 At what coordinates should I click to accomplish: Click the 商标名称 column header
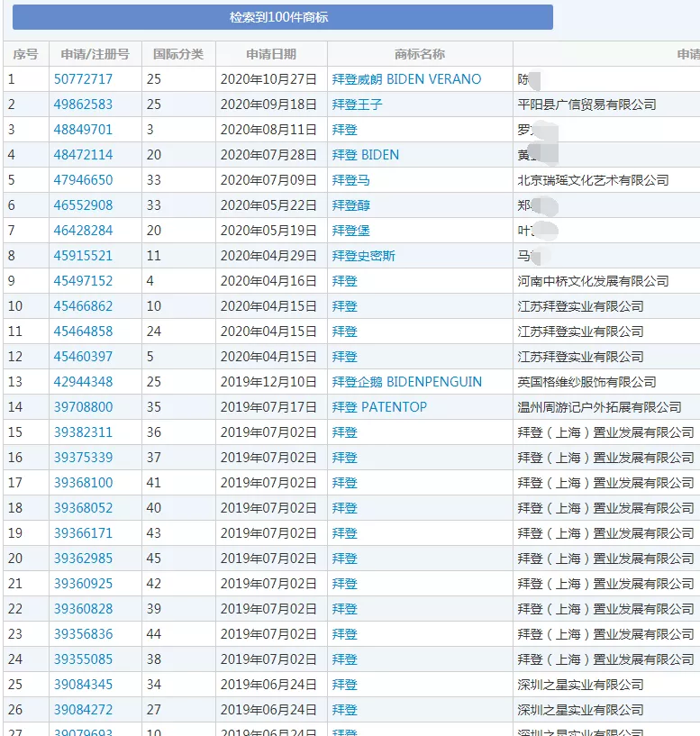click(420, 54)
